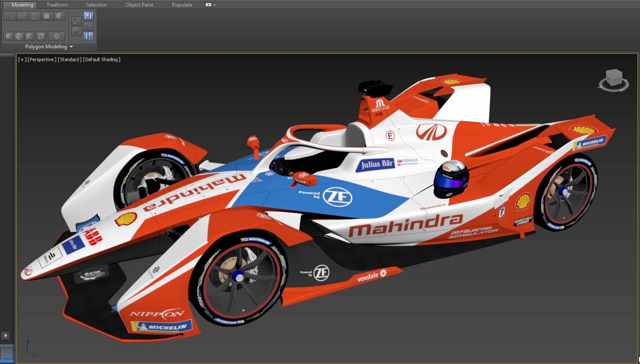Click the ribbon minimize toggle icon
This screenshot has height=364, width=640.
[x=208, y=5]
